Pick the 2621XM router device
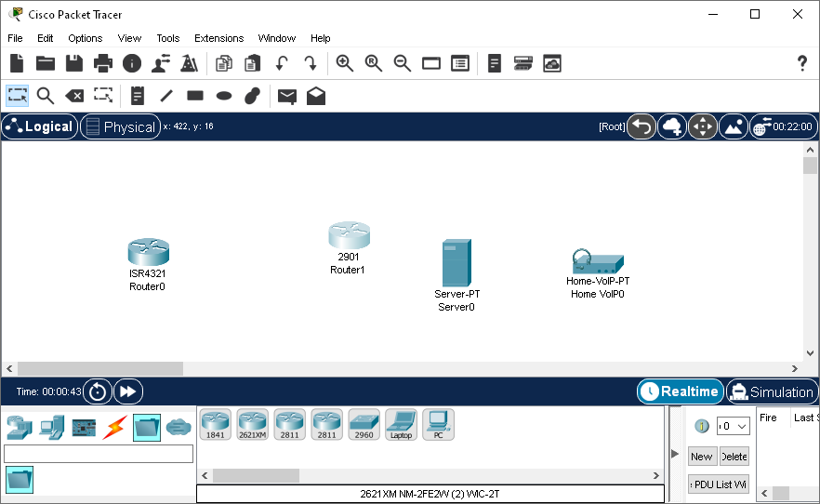 coord(253,425)
